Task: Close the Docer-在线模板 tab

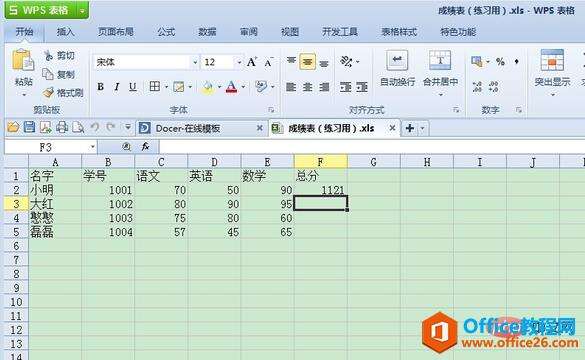Action: pyautogui.click(x=260, y=128)
